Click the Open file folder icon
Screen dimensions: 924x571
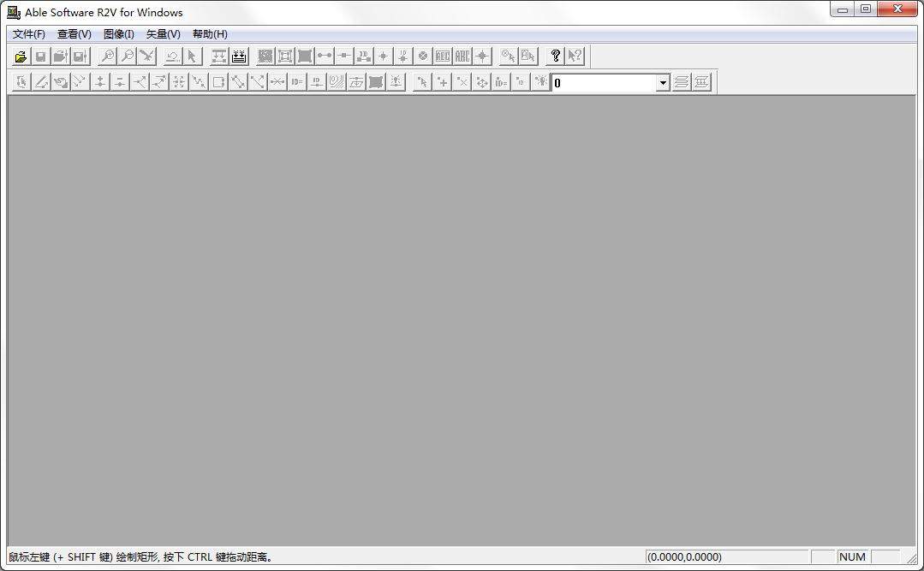click(x=21, y=57)
